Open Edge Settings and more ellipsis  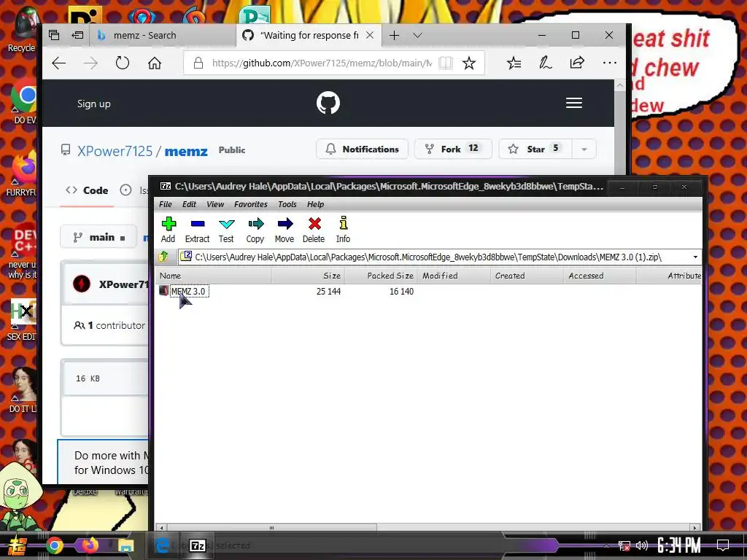tap(609, 63)
